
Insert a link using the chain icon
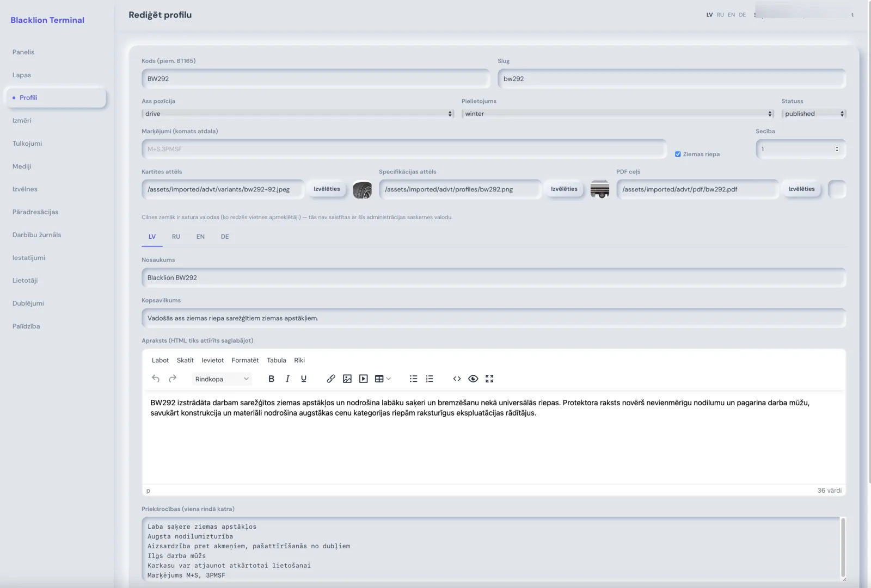pos(331,379)
